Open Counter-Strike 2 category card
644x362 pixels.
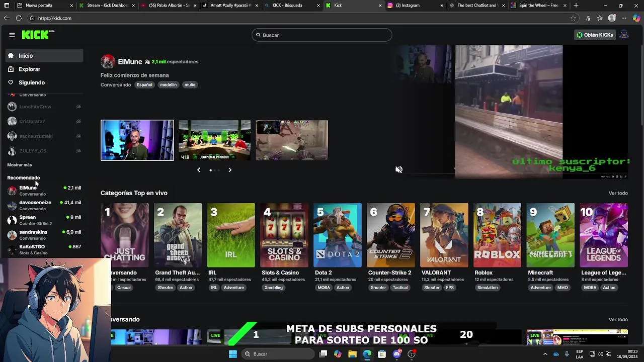391,235
